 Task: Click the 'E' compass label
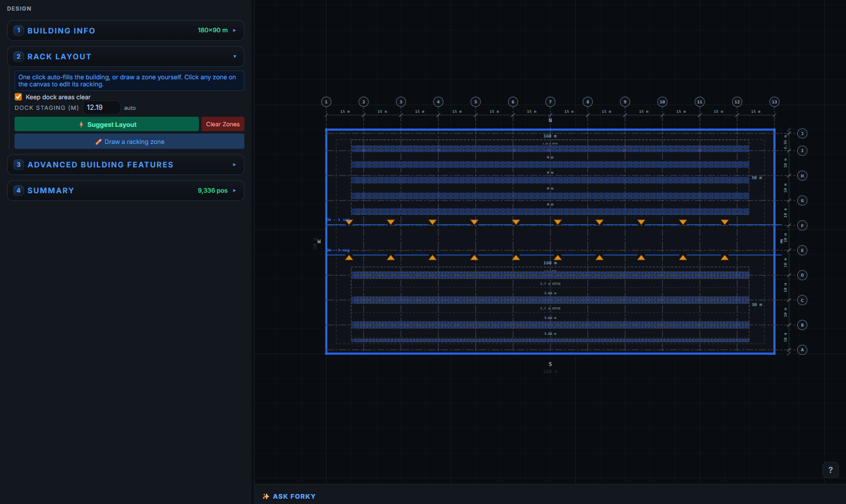pyautogui.click(x=781, y=241)
